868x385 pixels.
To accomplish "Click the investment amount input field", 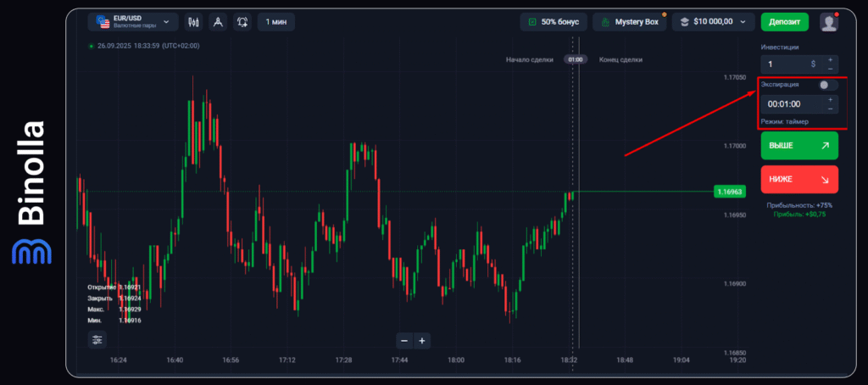I will [788, 64].
